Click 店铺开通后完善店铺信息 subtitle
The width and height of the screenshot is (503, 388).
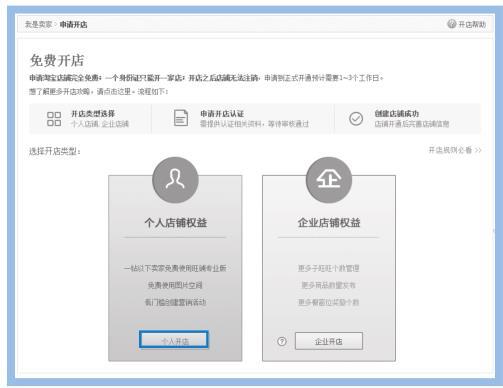[x=412, y=124]
